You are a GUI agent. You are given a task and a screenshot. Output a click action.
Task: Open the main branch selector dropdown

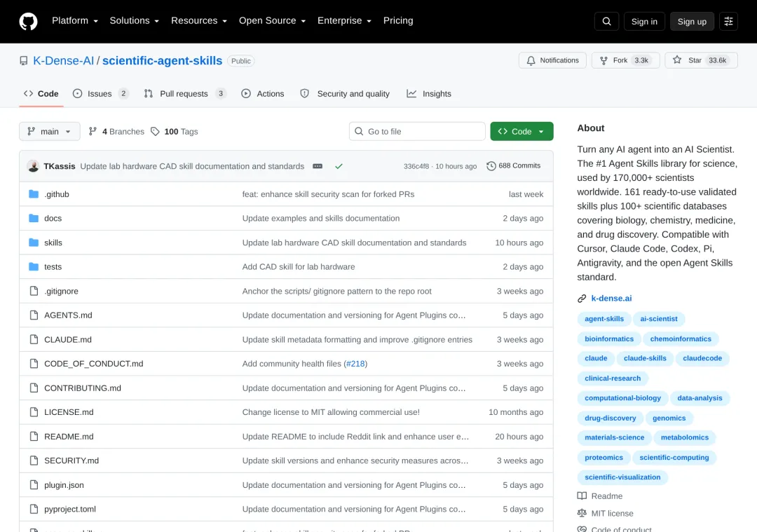point(50,131)
